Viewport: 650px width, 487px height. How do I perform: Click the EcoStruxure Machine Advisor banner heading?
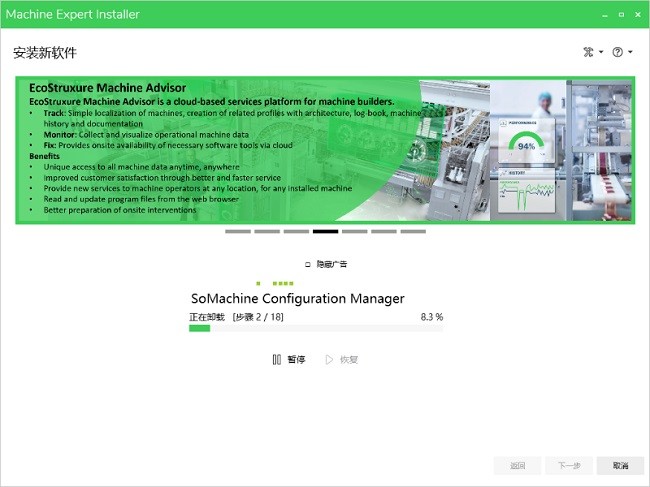point(107,88)
